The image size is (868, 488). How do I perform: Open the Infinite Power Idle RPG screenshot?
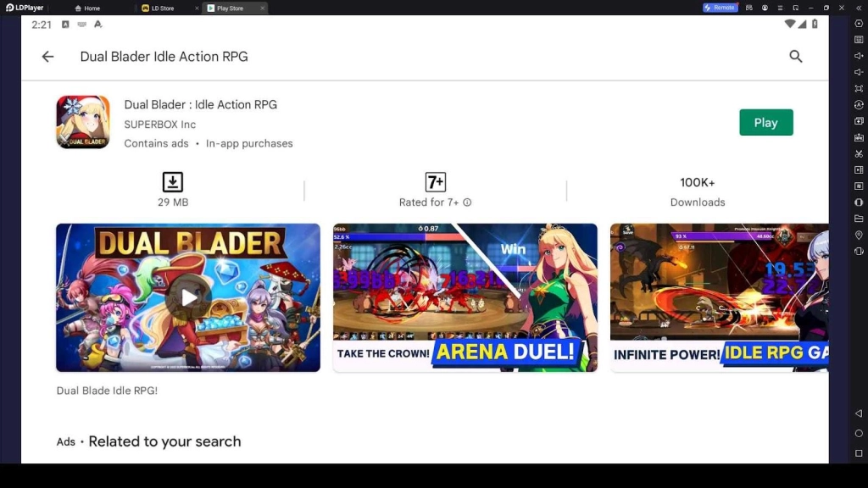click(719, 297)
